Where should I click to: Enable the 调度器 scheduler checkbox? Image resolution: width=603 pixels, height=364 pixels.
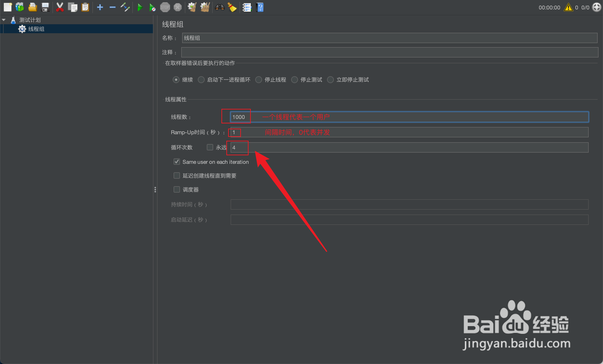(x=177, y=189)
